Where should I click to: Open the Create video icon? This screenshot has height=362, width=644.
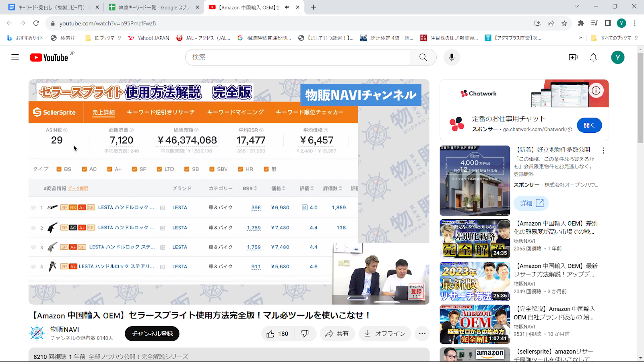point(573,57)
